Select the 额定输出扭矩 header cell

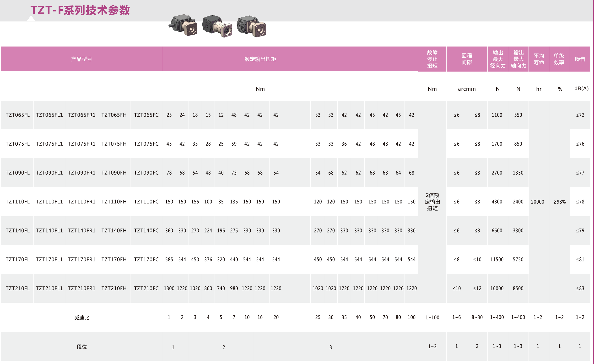[260, 59]
